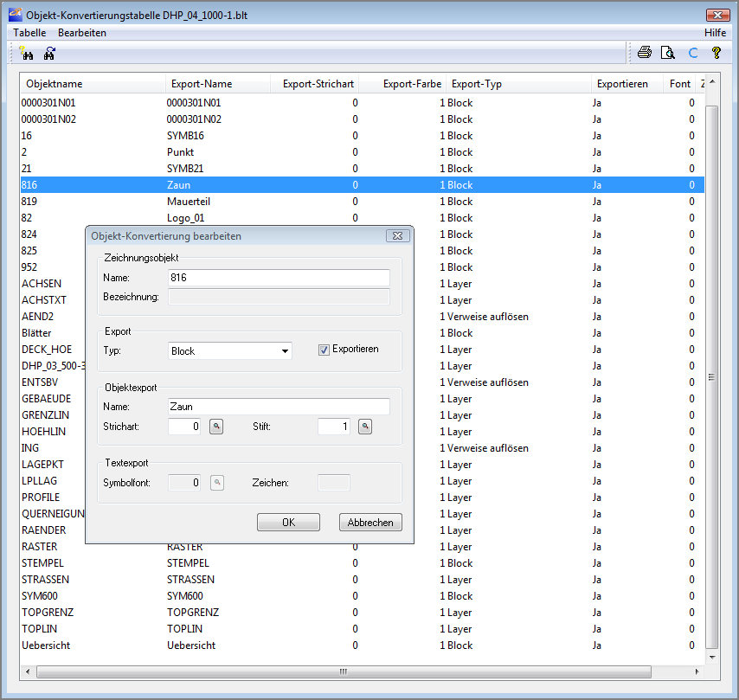This screenshot has width=739, height=700.
Task: Select the STRASSEN row
Action: tap(363, 580)
